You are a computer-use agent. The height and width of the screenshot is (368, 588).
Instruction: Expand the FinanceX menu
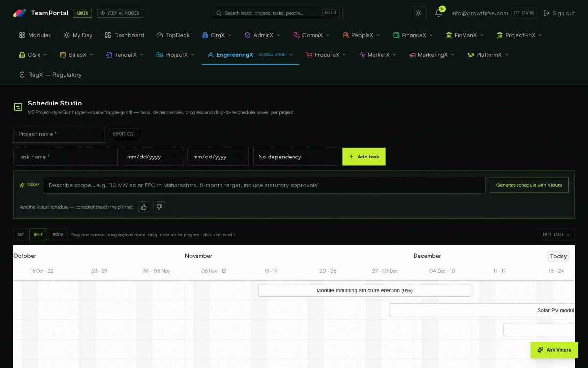414,35
